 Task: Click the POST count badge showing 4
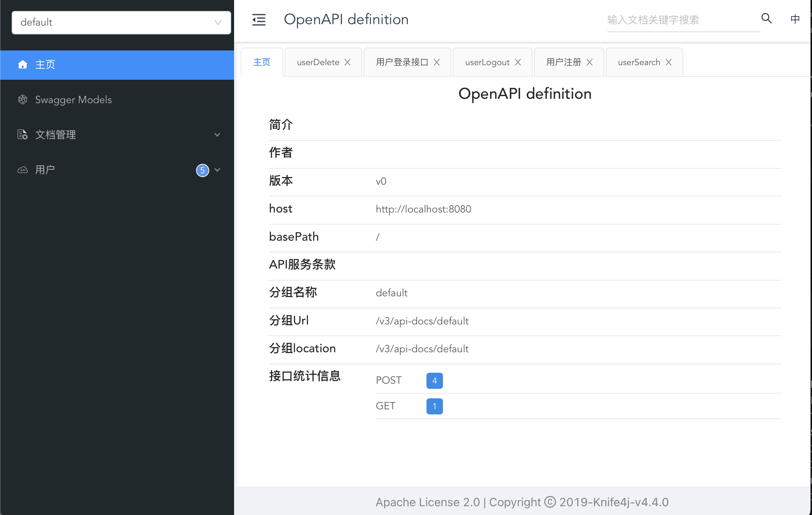434,380
